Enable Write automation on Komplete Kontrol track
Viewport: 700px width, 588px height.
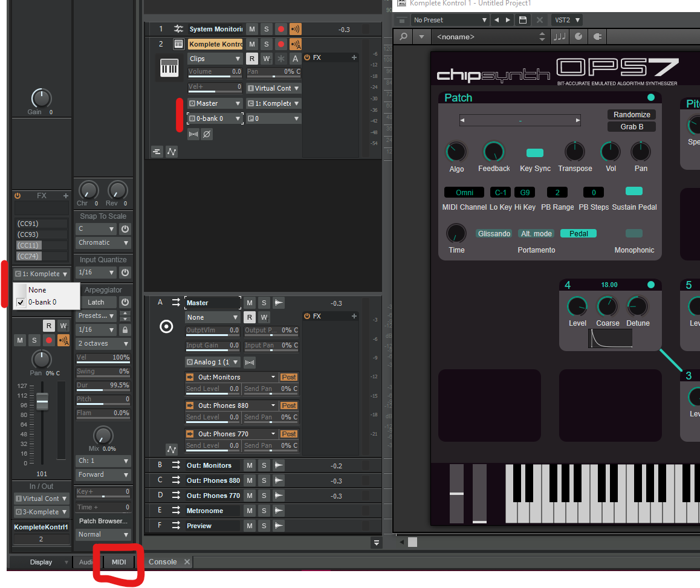267,59
